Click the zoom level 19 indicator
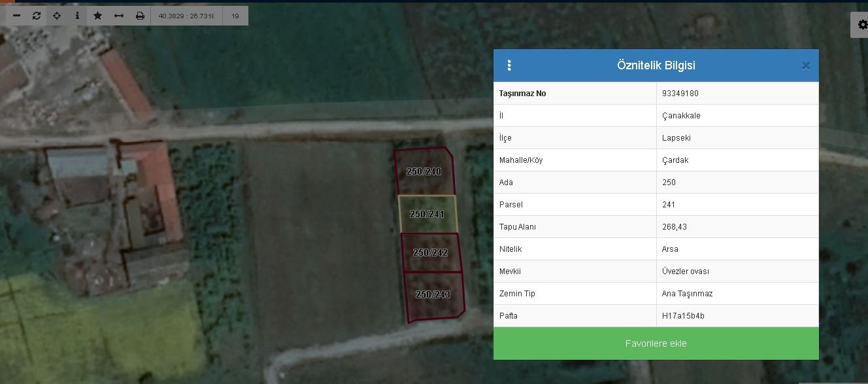 point(235,16)
